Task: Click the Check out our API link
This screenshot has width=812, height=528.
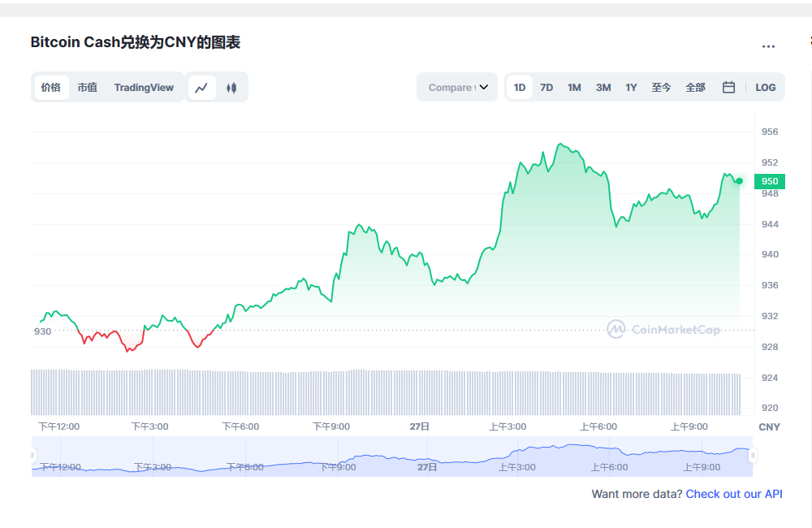Action: point(734,494)
